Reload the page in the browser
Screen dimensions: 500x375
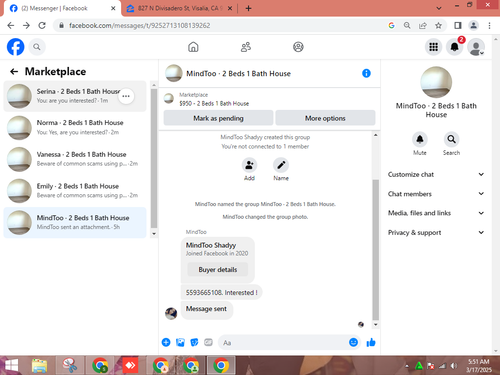click(42, 25)
